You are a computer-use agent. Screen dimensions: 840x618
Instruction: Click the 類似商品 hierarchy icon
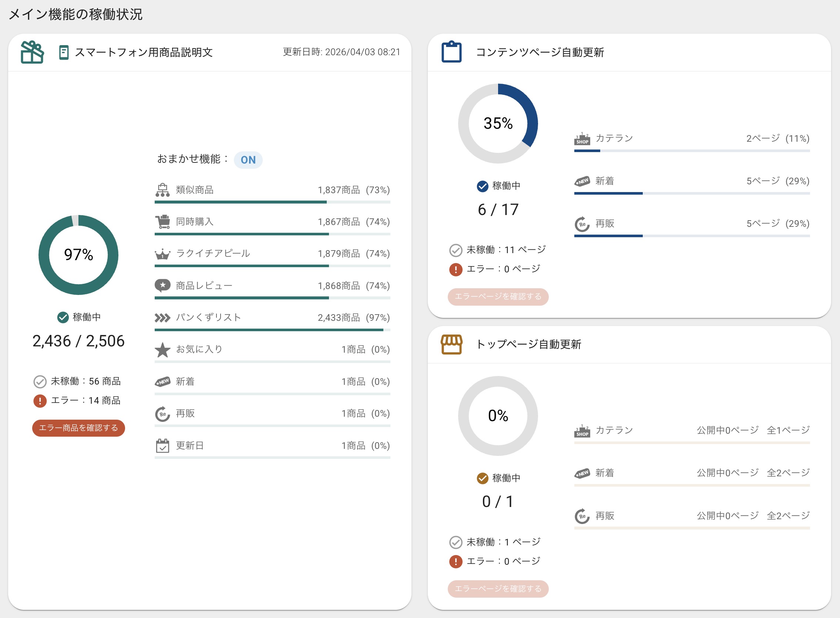[162, 190]
